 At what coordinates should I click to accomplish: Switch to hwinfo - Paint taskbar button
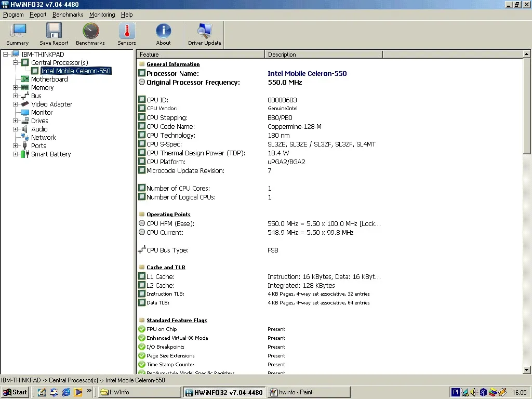coord(309,392)
